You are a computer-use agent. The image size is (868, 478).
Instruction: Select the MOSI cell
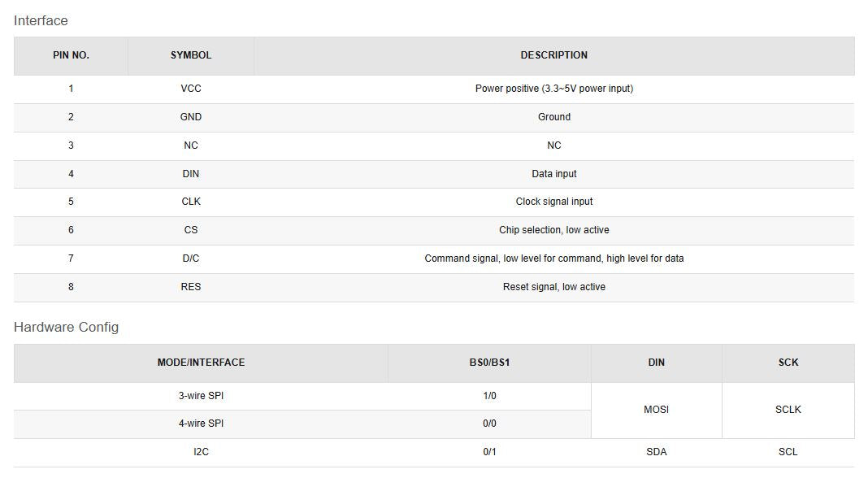click(x=656, y=410)
